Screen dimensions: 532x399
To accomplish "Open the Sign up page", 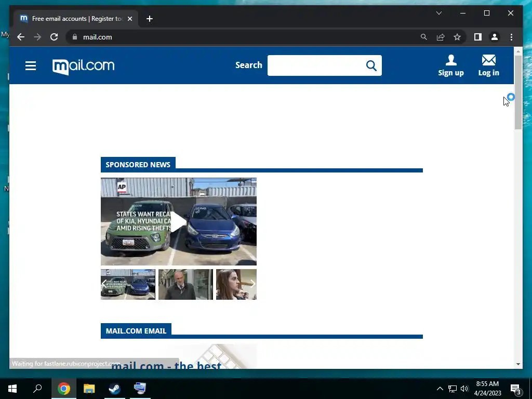I will coord(450,65).
